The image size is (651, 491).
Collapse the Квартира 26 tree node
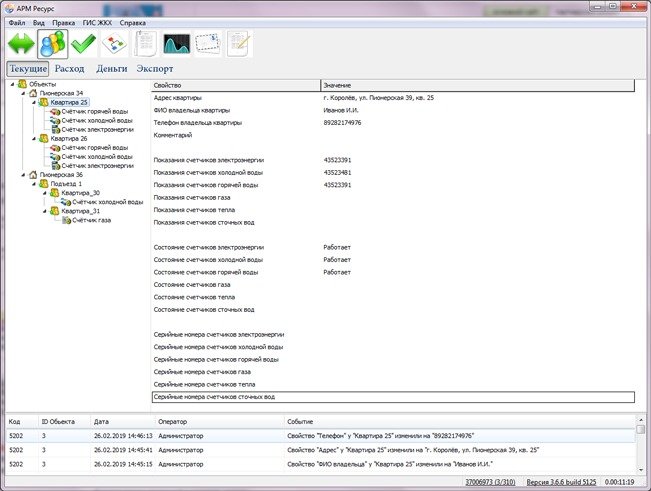pos(34,139)
